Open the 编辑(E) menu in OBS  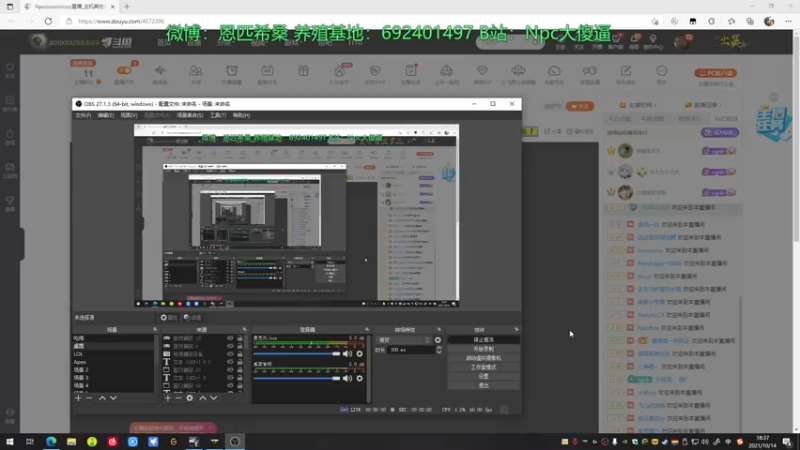pos(106,115)
